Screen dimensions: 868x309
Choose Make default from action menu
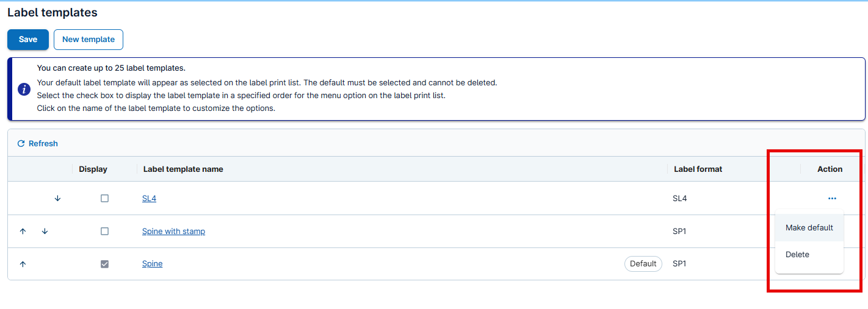[x=809, y=228]
